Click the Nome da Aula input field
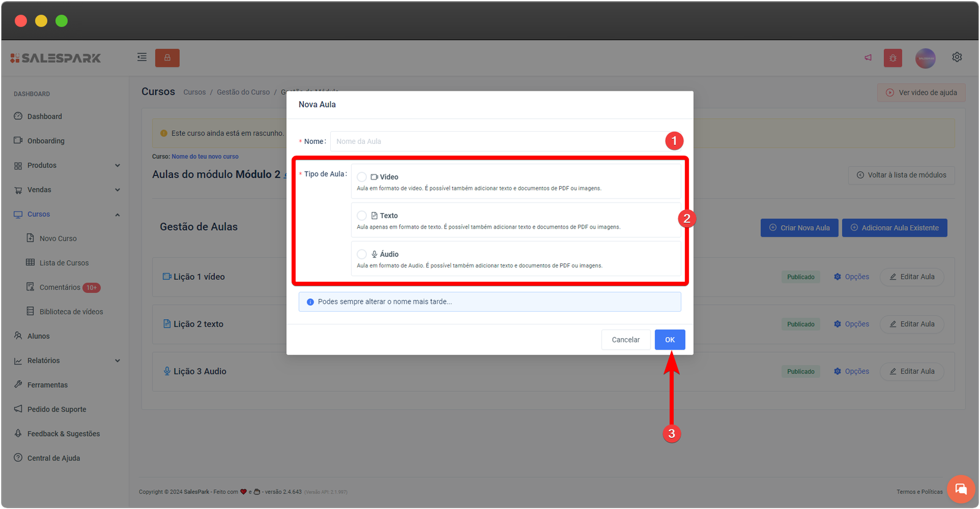The width and height of the screenshot is (980, 509). click(496, 141)
